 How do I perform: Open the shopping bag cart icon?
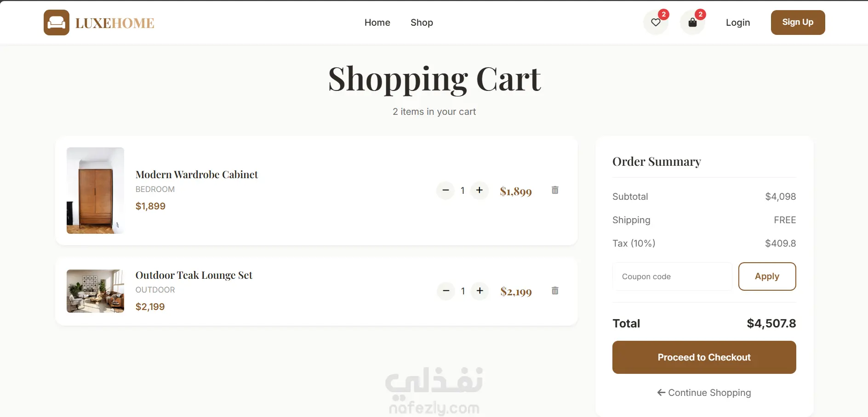tap(692, 23)
